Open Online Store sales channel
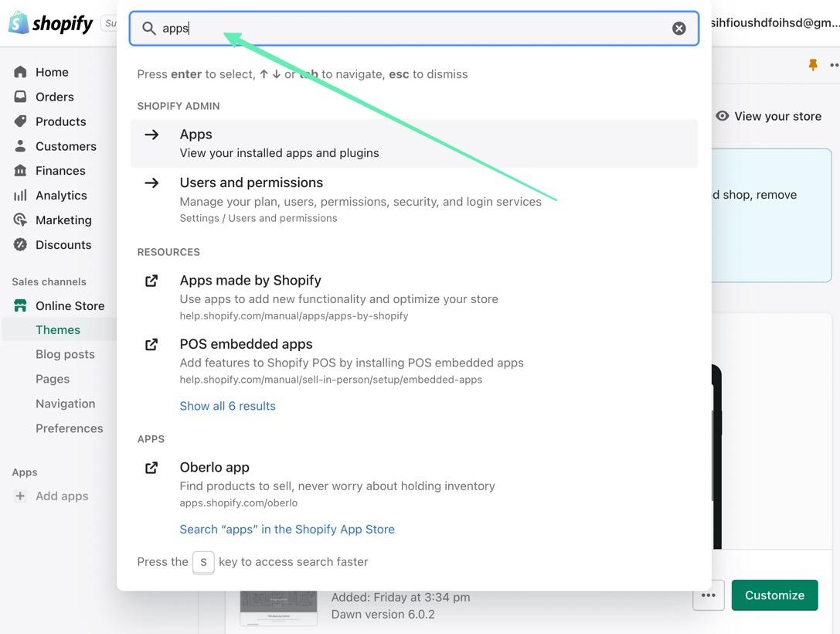The image size is (840, 634). click(70, 305)
